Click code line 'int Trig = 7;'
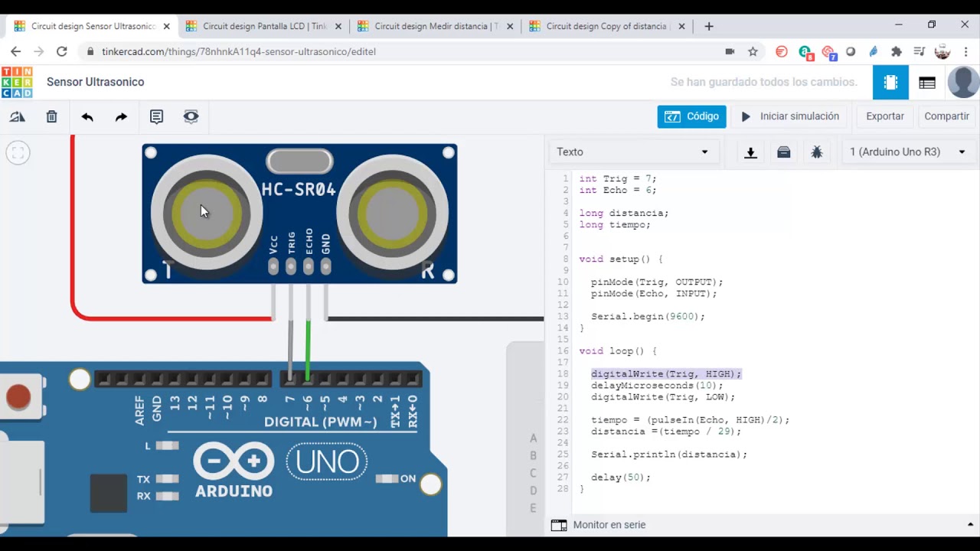Viewport: 980px width, 551px height. [x=617, y=178]
